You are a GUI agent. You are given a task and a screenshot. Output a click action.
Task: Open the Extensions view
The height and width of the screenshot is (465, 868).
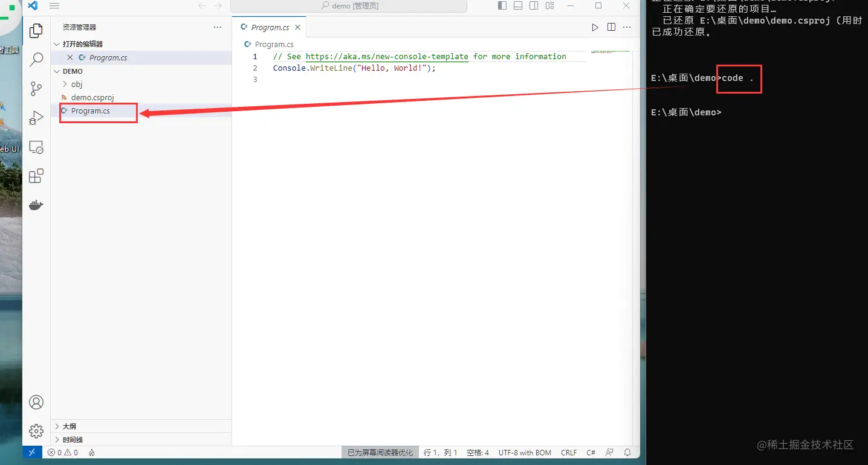pos(36,176)
